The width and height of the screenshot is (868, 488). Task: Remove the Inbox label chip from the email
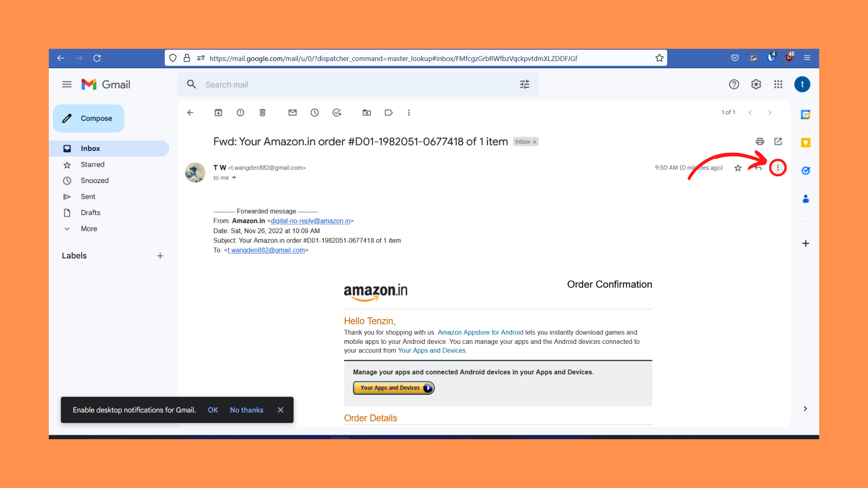[x=534, y=142]
